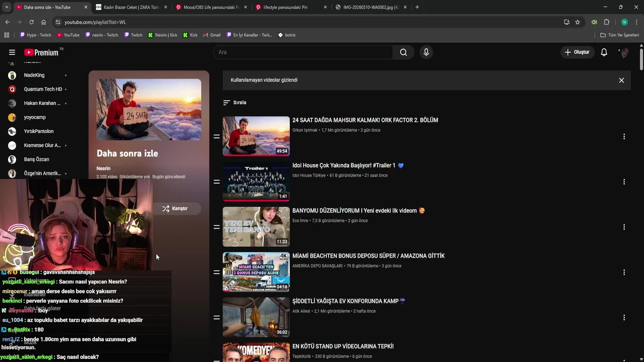Open EN KÖTÜ STAND UP VİDEOLARINA TEPKİ title

tap(343, 346)
